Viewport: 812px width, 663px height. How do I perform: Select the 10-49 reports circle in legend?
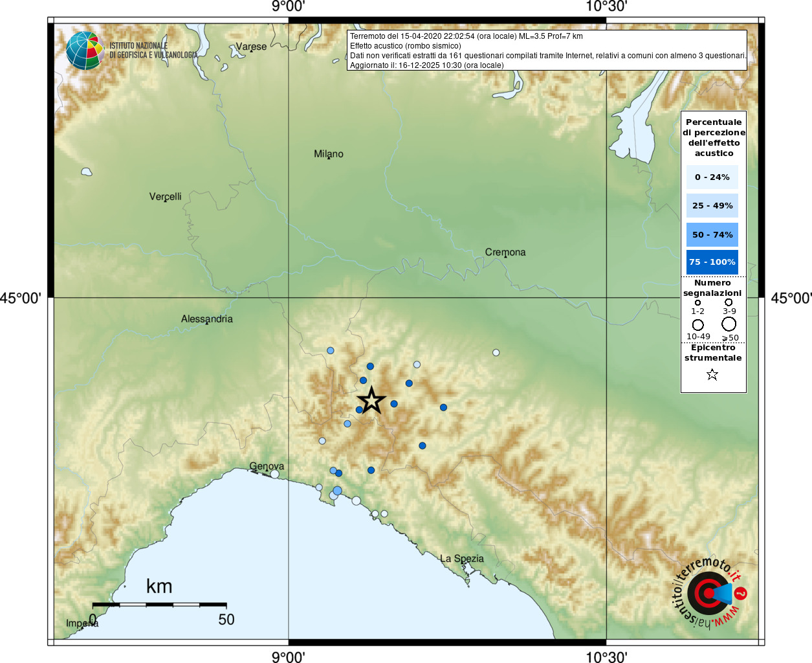(x=697, y=324)
